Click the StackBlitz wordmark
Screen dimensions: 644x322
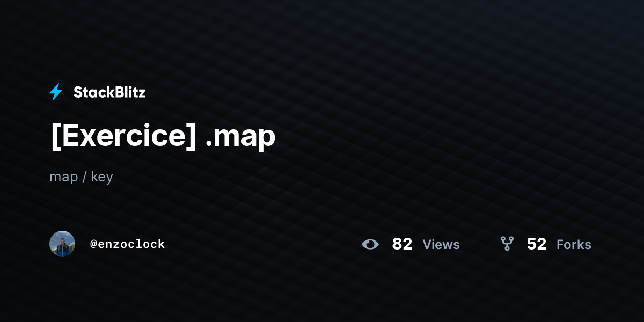(x=109, y=92)
